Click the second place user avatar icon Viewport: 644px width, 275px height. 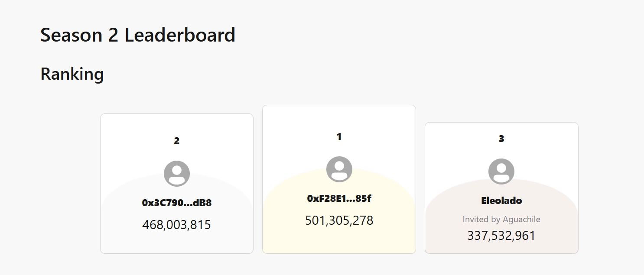coord(177,174)
